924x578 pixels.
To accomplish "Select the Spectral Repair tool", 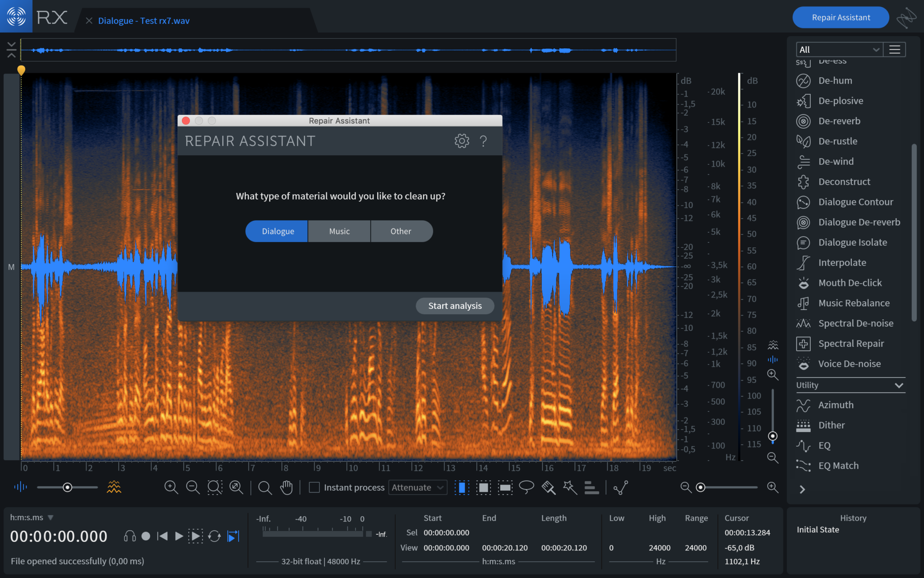I will 851,343.
